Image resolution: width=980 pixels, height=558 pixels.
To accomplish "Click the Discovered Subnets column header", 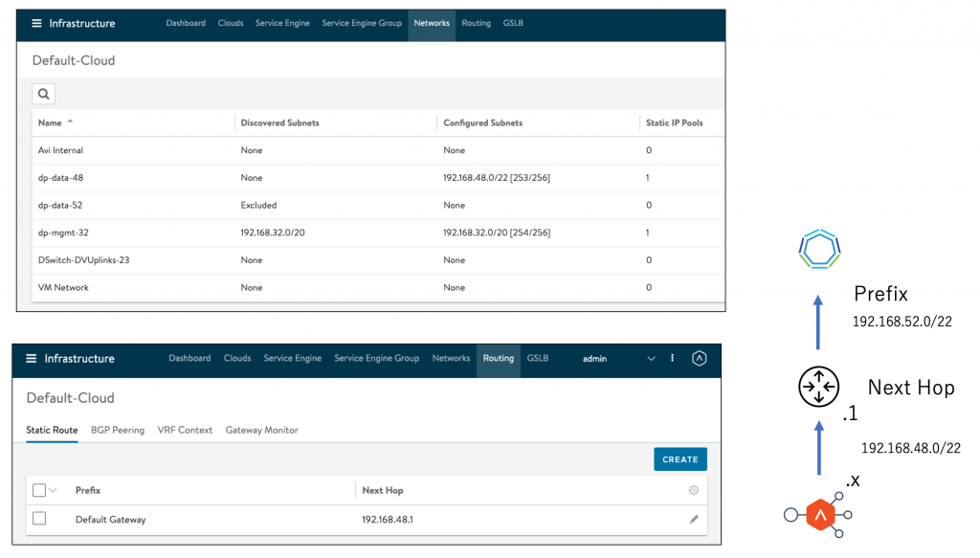I will [280, 123].
